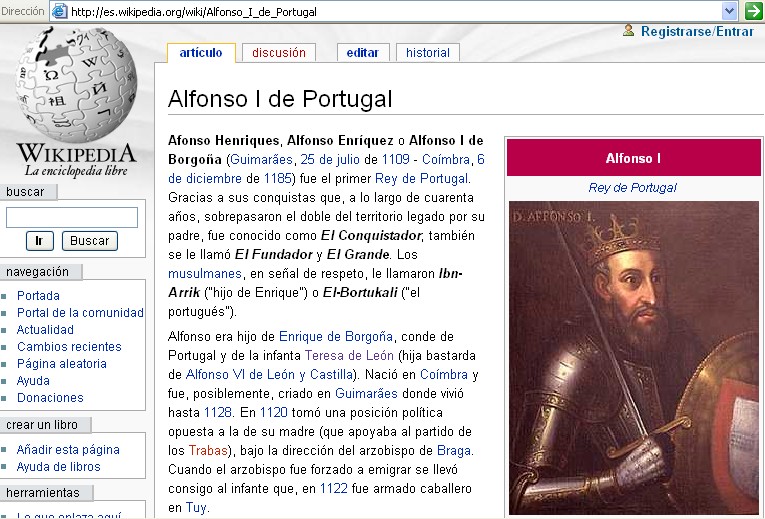Open the editar tab

pos(362,53)
